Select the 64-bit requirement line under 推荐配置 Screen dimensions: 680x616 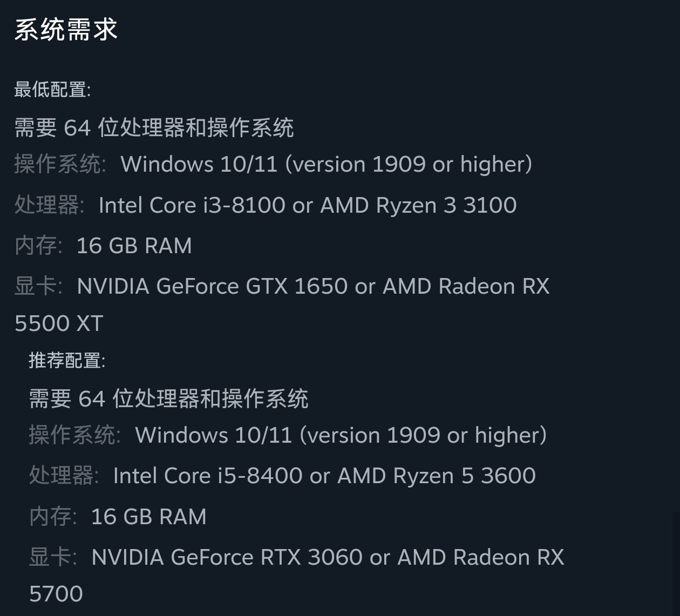(168, 399)
